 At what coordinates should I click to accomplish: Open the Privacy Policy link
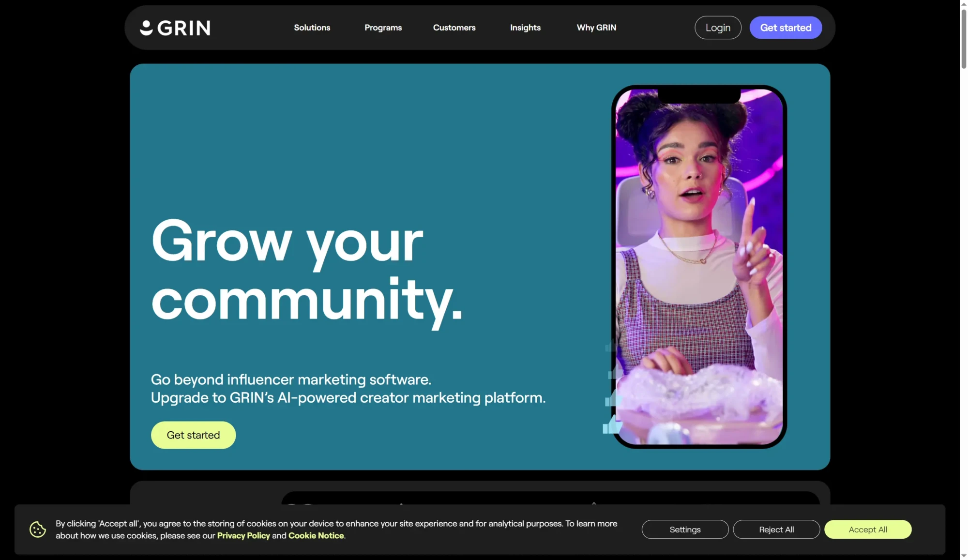click(x=243, y=536)
